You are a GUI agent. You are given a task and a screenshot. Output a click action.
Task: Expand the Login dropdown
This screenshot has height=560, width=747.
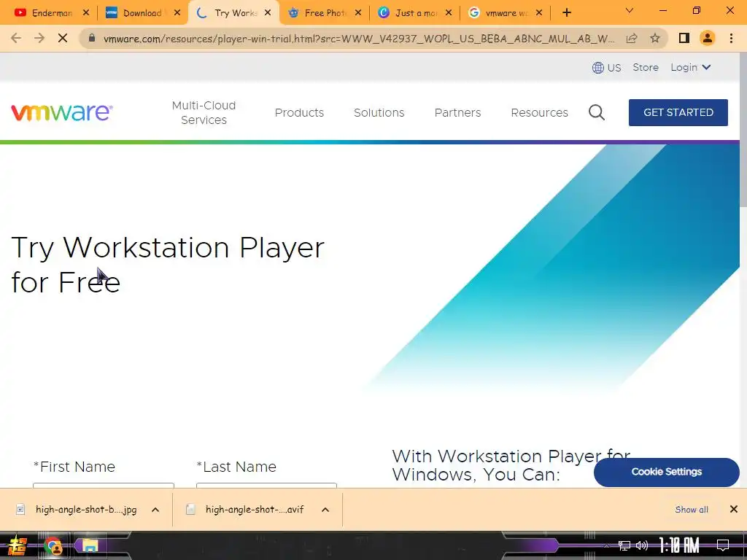click(x=691, y=68)
